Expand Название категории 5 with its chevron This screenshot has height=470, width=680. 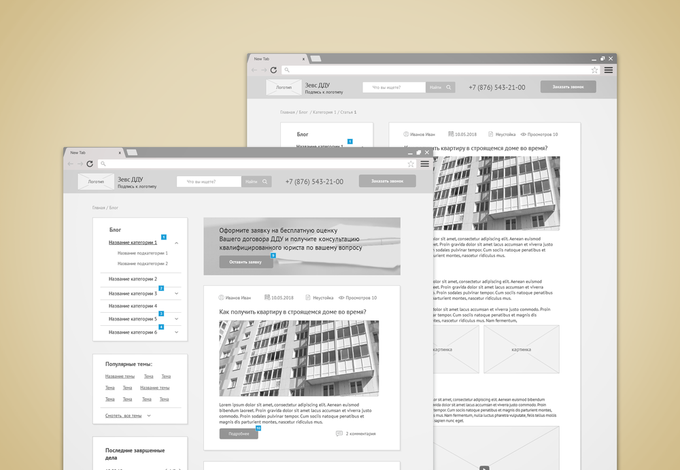coord(177,319)
